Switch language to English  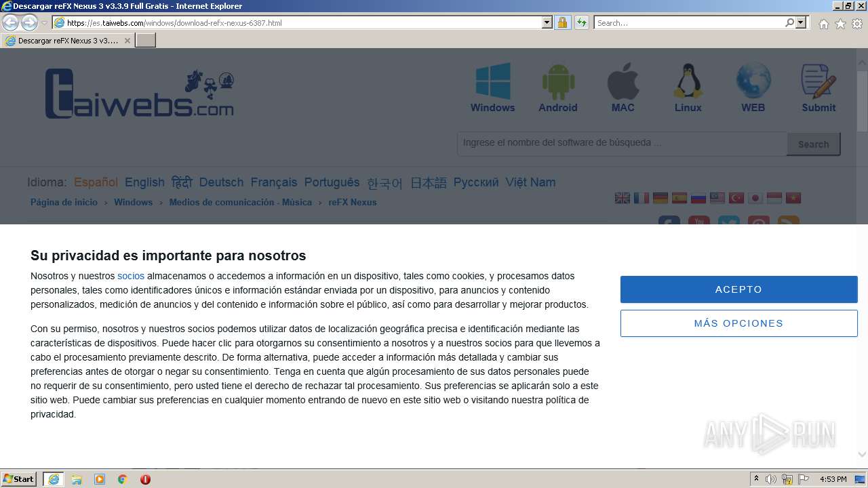pos(144,182)
